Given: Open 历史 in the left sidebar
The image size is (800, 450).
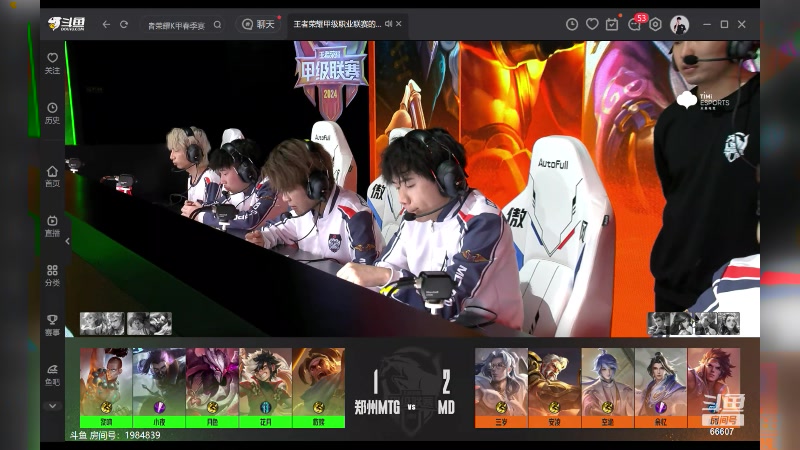Looking at the screenshot, I should click(52, 113).
